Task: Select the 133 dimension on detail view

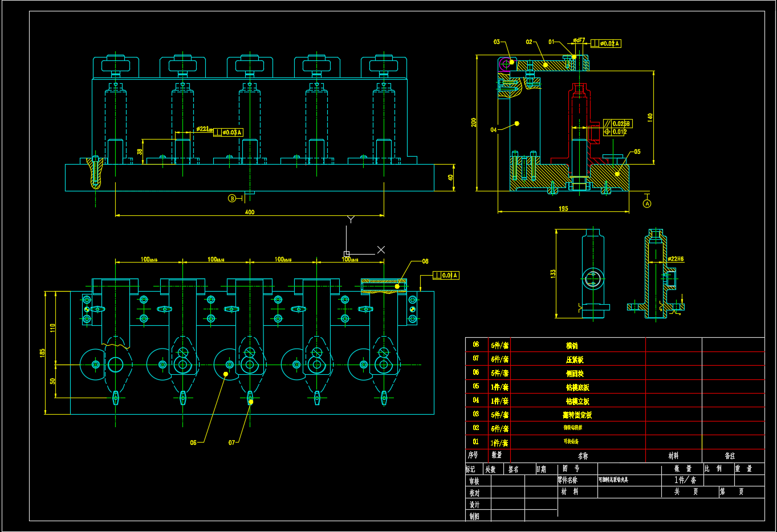Action: 553,273
